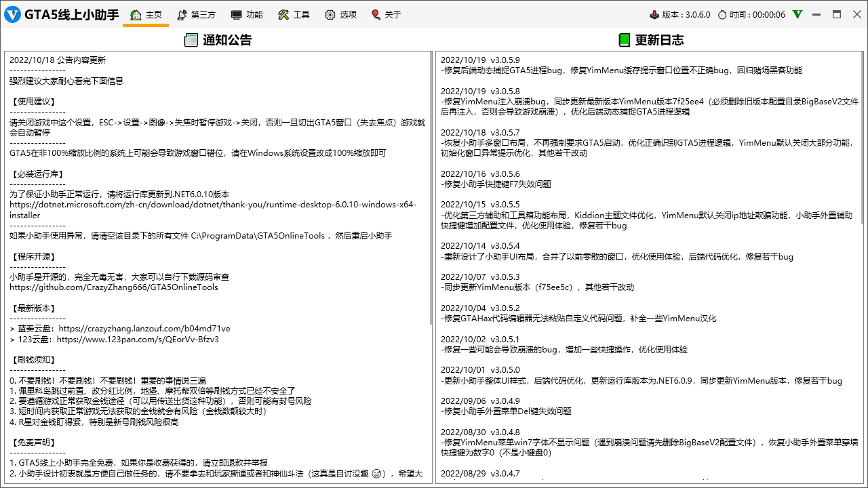The height and width of the screenshot is (488, 868).
Task: Click the 【必装运行库】 section header
Action: click(37, 174)
